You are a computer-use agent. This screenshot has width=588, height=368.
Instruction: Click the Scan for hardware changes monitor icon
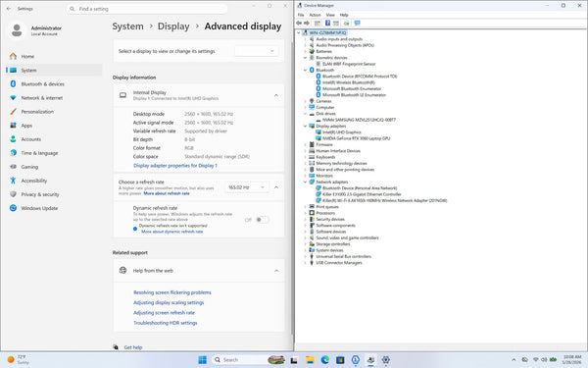point(357,23)
